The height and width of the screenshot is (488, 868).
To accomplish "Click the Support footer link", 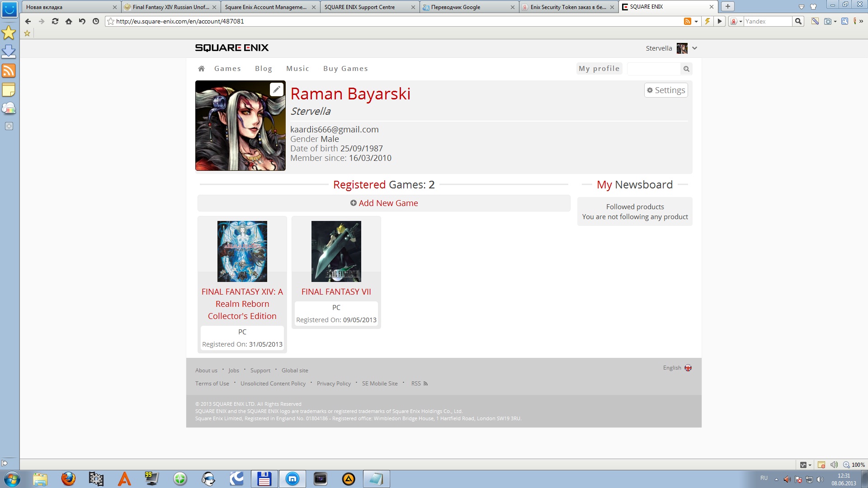I will click(260, 371).
